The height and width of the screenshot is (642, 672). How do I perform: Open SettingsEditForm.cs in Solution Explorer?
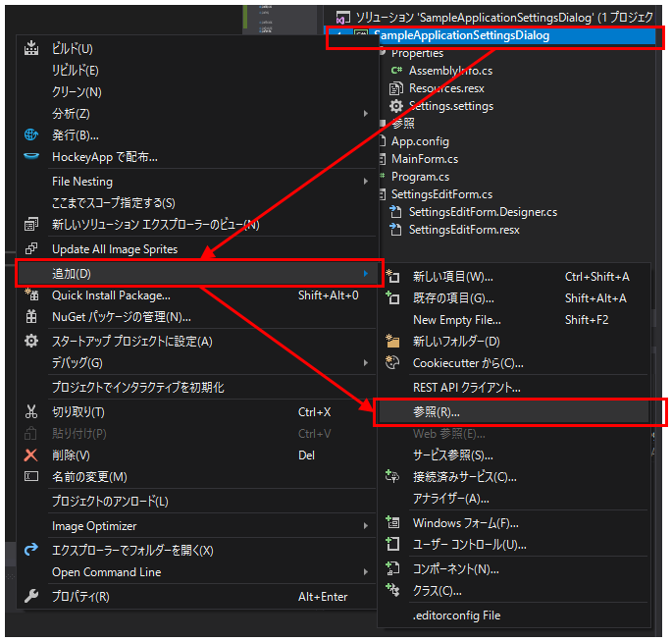(x=441, y=193)
